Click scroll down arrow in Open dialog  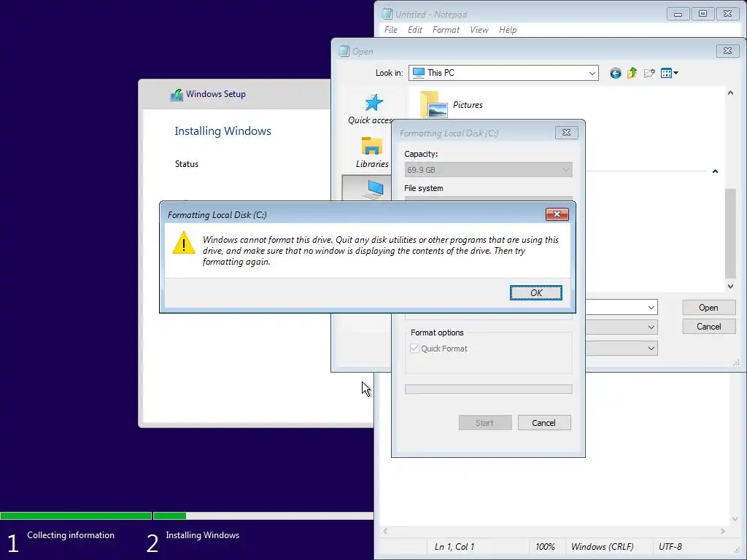(x=730, y=286)
